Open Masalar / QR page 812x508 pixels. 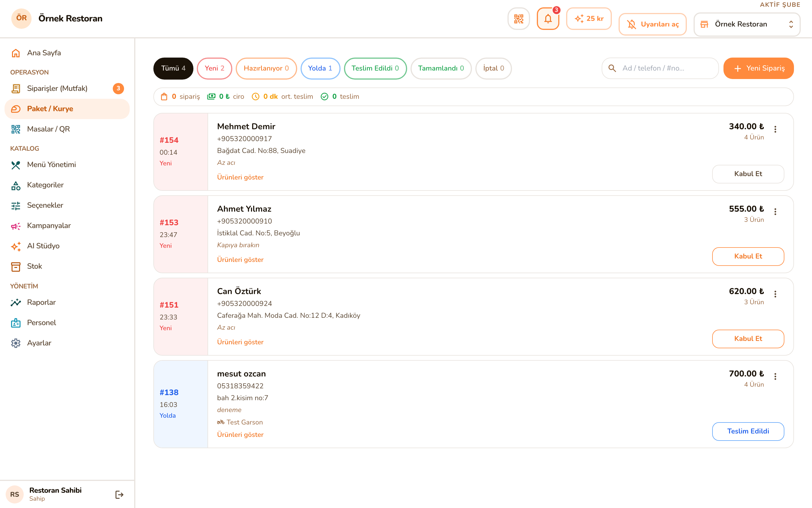tap(67, 129)
